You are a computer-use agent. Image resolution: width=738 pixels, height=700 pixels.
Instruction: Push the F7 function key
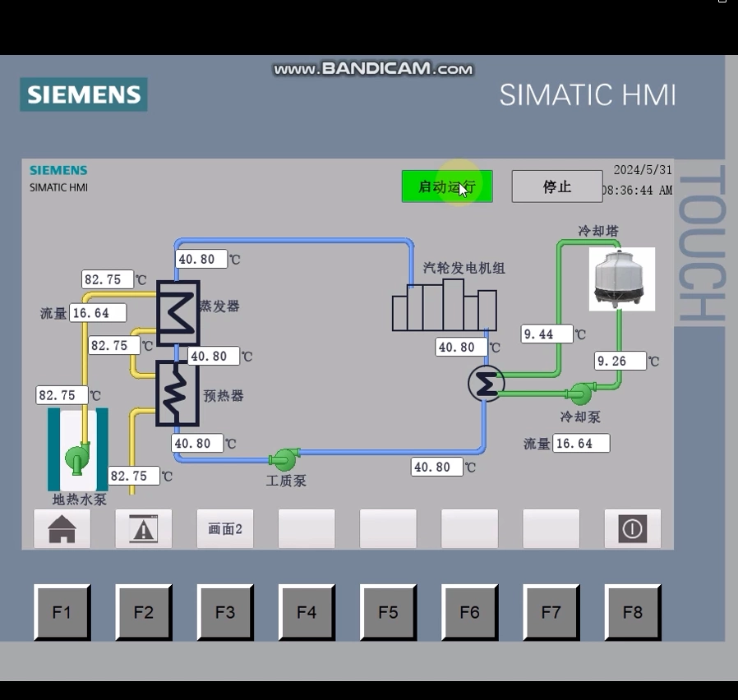point(551,613)
